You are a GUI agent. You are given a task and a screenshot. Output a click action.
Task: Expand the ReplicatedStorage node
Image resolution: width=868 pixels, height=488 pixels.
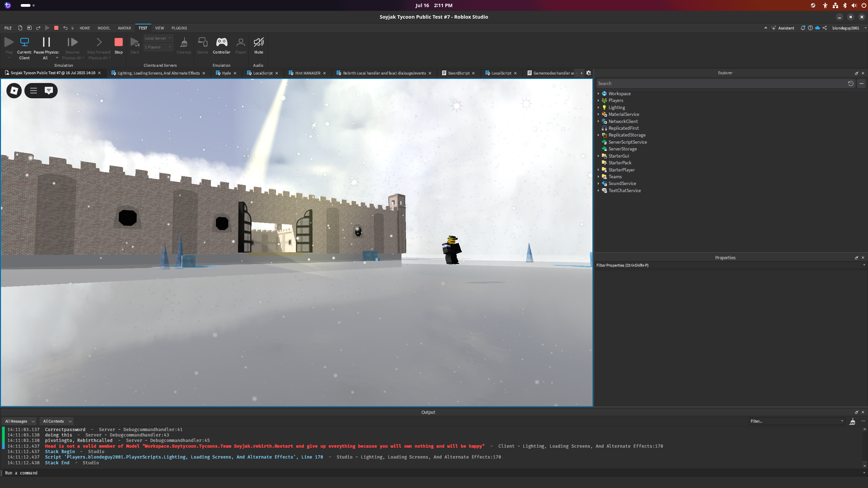pos(598,135)
